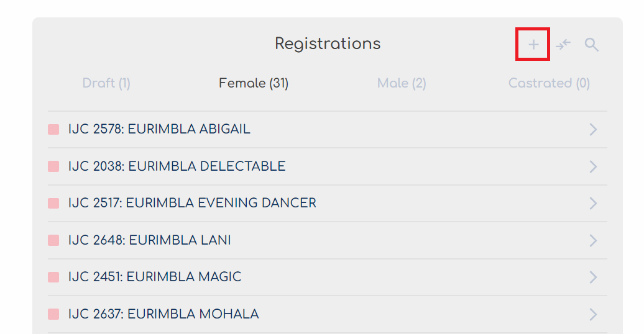Click the merge arrows icon
The image size is (644, 334).
click(563, 44)
